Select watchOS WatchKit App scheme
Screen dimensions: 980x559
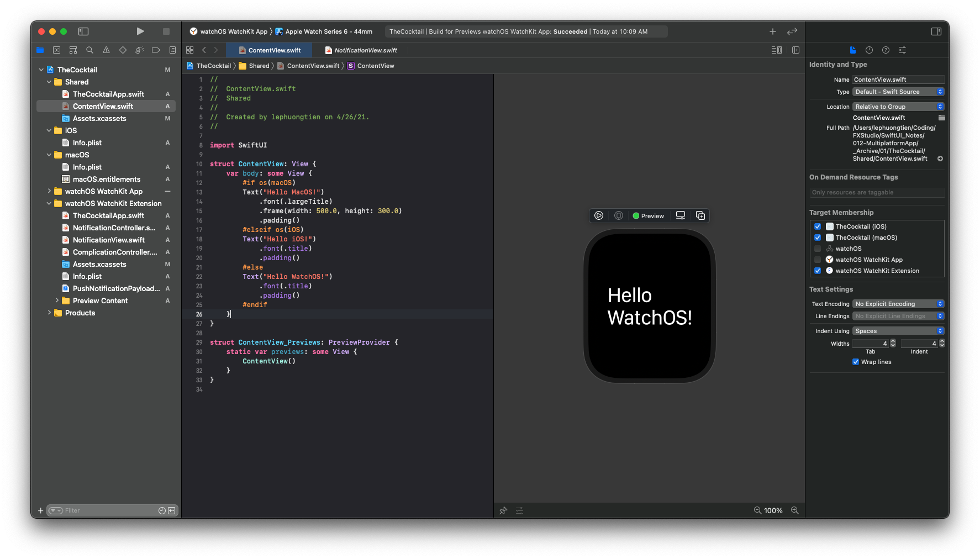229,31
